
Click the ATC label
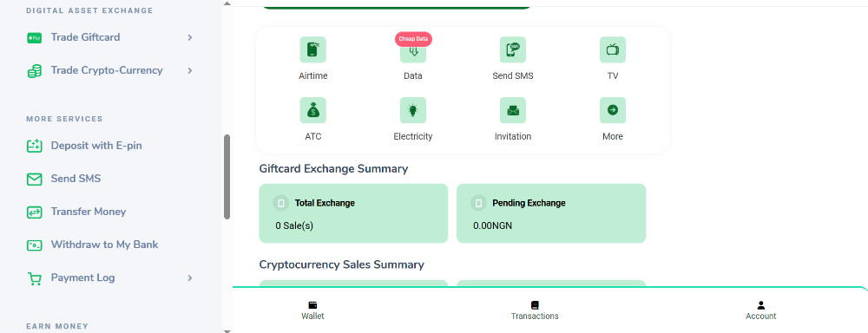312,137
